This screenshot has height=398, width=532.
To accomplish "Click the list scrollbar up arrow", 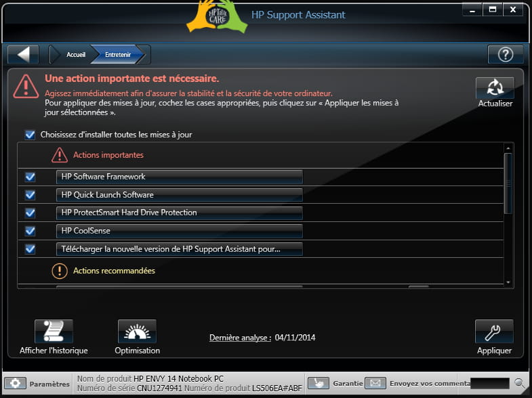I will (x=508, y=148).
